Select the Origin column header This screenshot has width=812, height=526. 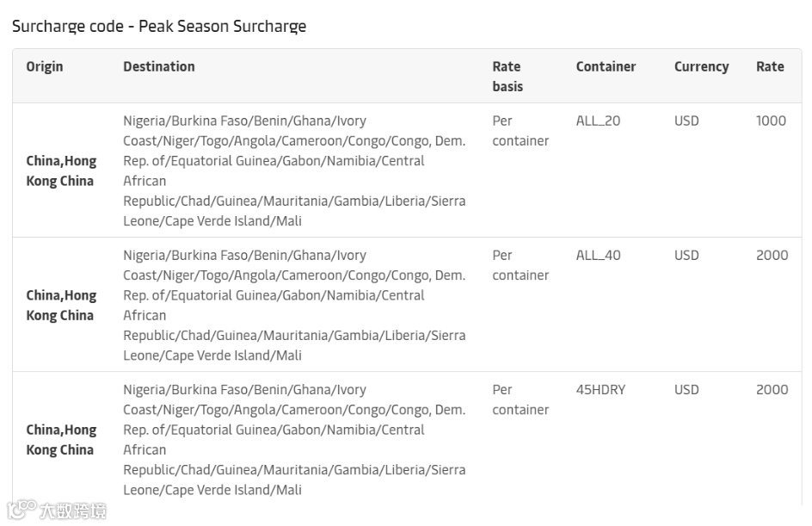click(45, 66)
